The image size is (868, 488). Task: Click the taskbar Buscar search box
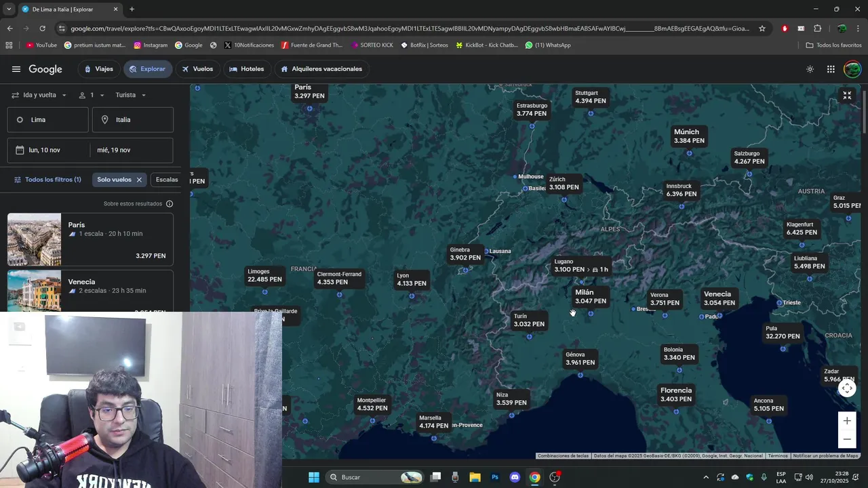tap(375, 477)
